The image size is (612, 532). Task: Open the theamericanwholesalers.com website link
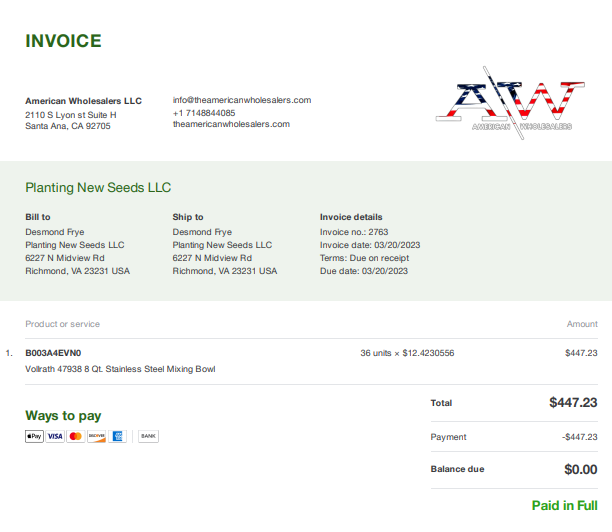tap(231, 124)
